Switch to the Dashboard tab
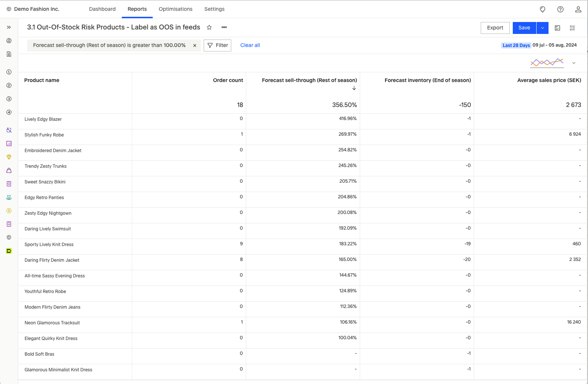This screenshot has width=588, height=384. pyautogui.click(x=102, y=9)
